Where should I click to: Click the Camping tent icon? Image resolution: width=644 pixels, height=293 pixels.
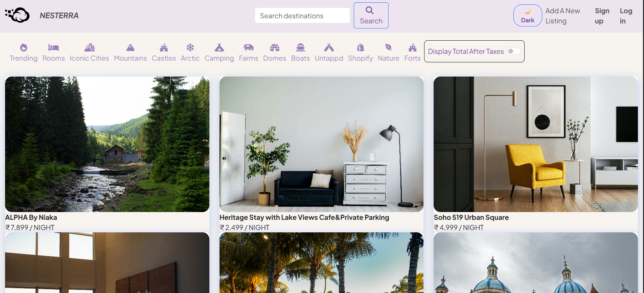coord(219,47)
